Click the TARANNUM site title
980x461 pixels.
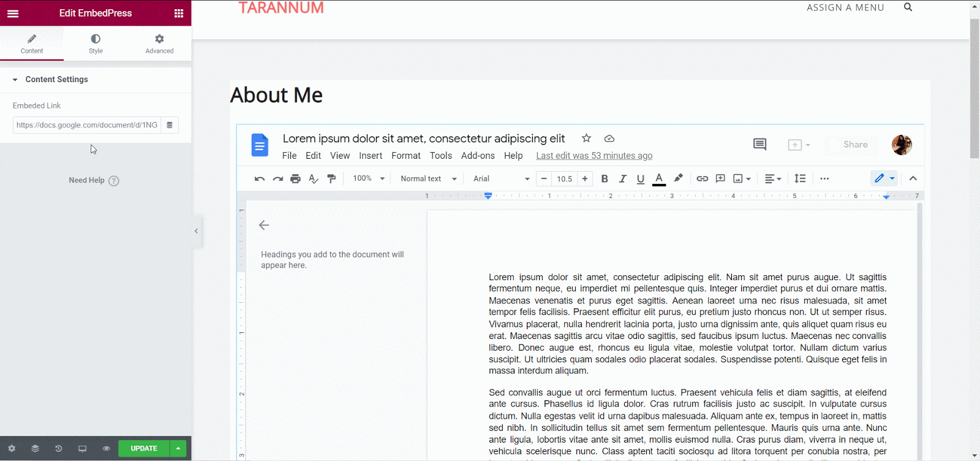(x=281, y=7)
